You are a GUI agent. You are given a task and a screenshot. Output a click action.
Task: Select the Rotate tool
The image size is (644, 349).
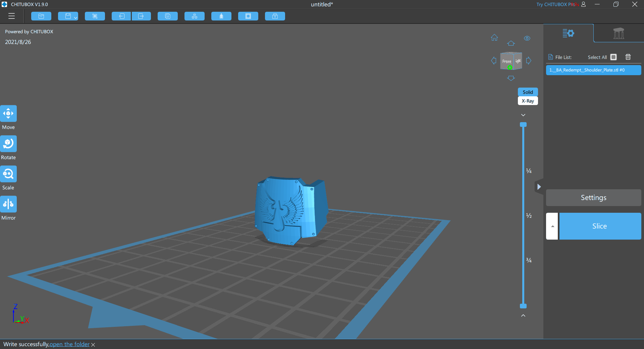[x=8, y=144]
